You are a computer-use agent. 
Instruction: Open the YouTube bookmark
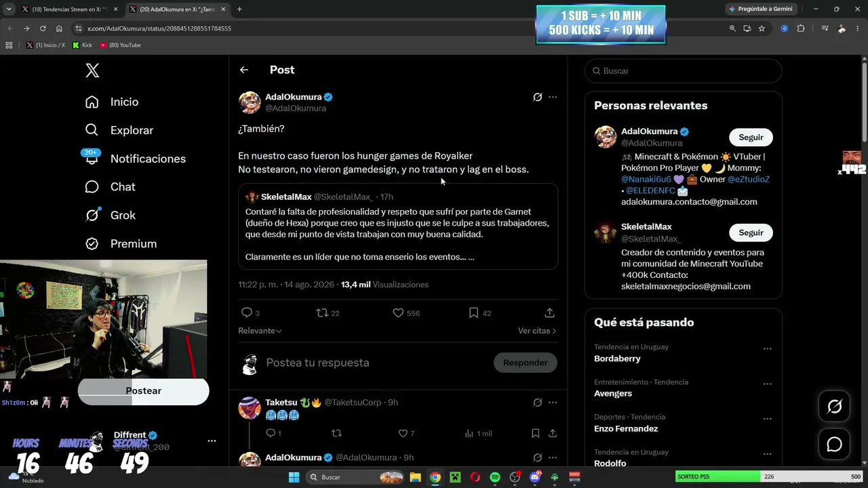120,45
